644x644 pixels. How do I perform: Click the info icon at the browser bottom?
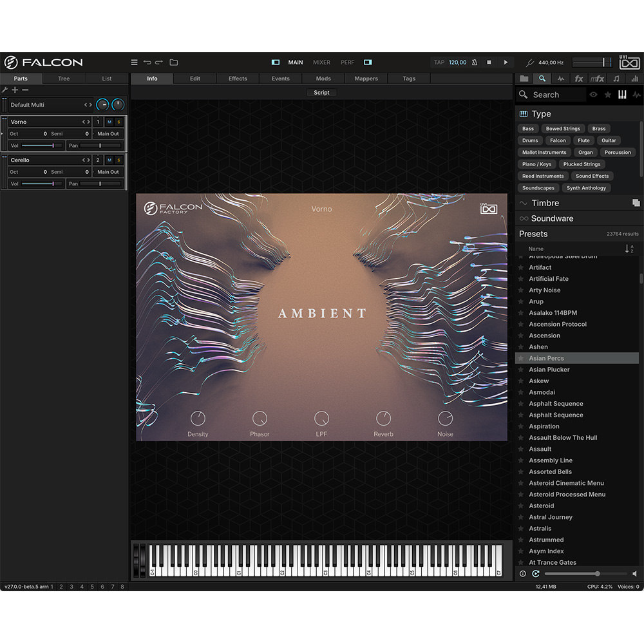pos(522,573)
